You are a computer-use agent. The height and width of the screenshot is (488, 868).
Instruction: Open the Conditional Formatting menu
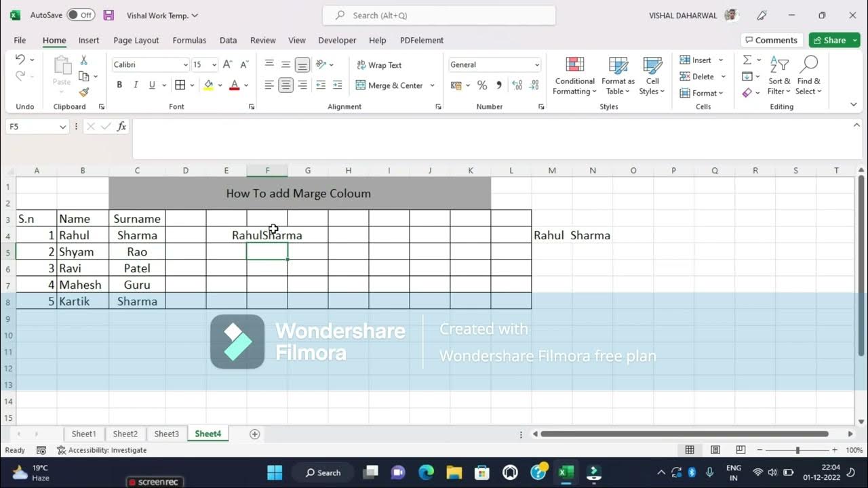pyautogui.click(x=574, y=76)
